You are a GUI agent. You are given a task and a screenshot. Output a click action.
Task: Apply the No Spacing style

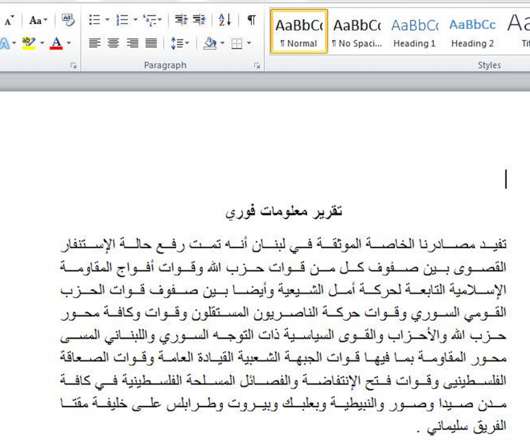tap(357, 32)
